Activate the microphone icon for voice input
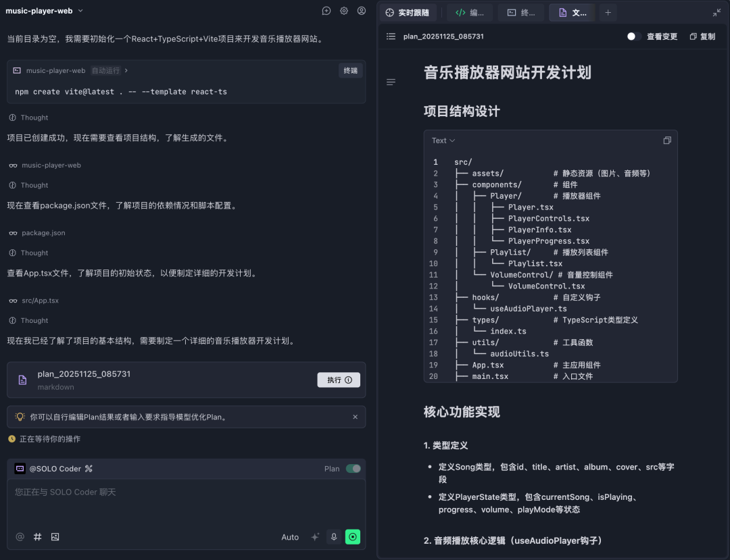Image resolution: width=730 pixels, height=560 pixels. [334, 536]
